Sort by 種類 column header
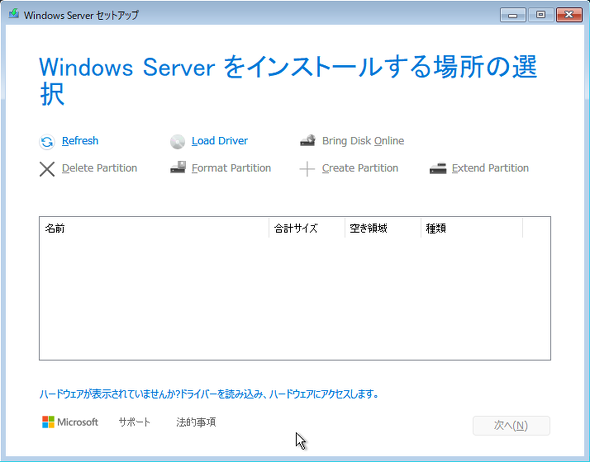This screenshot has height=462, width=590. coord(471,228)
